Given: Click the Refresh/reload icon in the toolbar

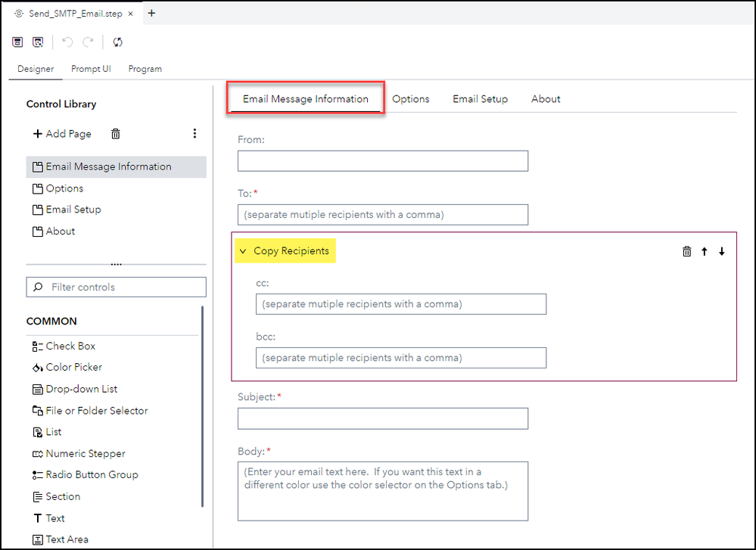Looking at the screenshot, I should coord(117,42).
